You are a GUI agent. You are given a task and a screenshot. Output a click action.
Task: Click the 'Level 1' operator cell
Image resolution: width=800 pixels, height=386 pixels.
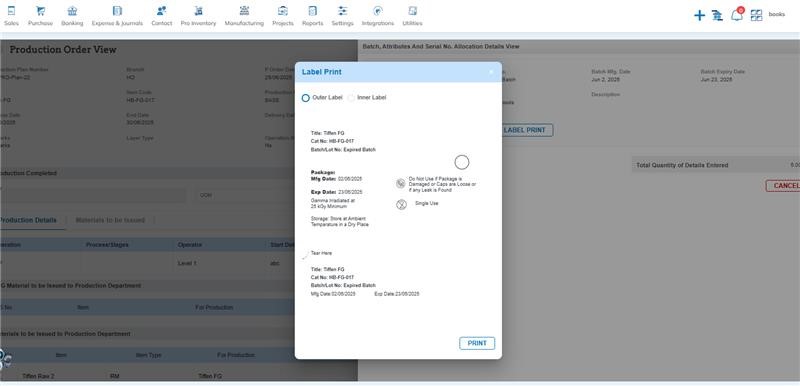[187, 264]
